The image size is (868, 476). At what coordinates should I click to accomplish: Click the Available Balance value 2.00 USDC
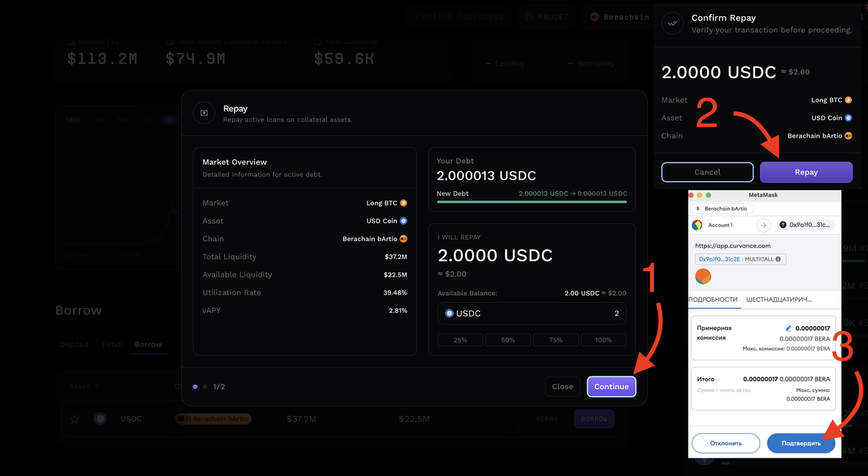pyautogui.click(x=582, y=293)
